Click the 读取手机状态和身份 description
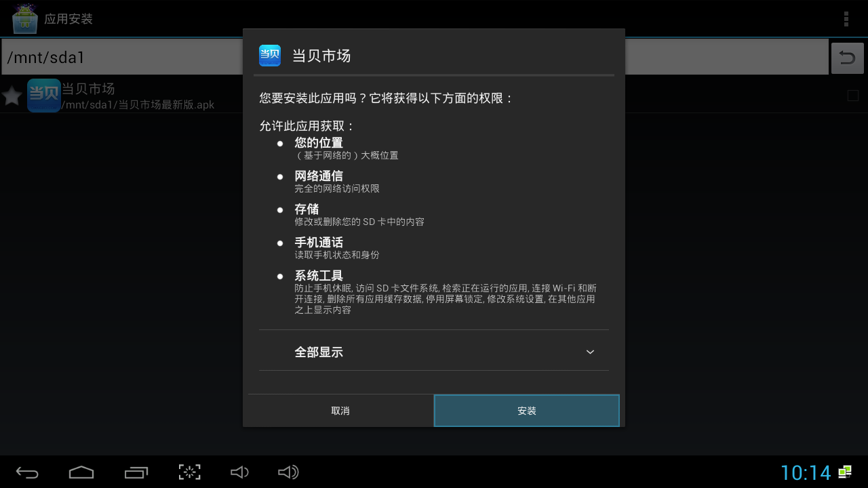868x488 pixels. (x=337, y=255)
